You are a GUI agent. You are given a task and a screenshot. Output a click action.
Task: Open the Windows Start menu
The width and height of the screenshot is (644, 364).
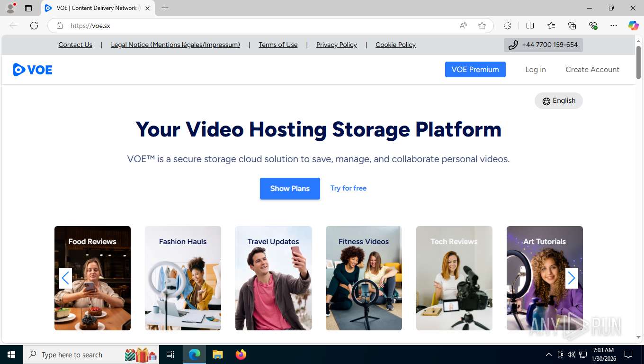pos(11,355)
